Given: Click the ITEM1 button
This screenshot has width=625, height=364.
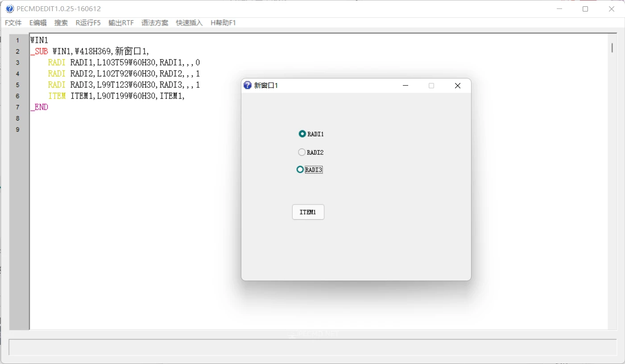Looking at the screenshot, I should (x=308, y=212).
